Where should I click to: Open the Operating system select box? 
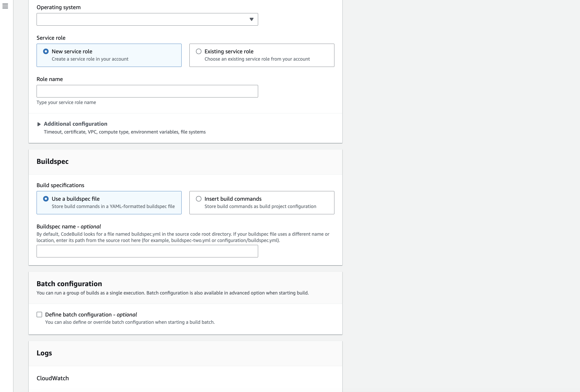pos(141,19)
